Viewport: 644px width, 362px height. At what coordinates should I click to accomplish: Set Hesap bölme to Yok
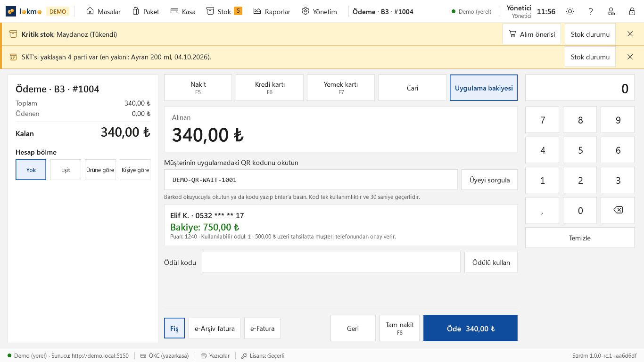tap(31, 170)
